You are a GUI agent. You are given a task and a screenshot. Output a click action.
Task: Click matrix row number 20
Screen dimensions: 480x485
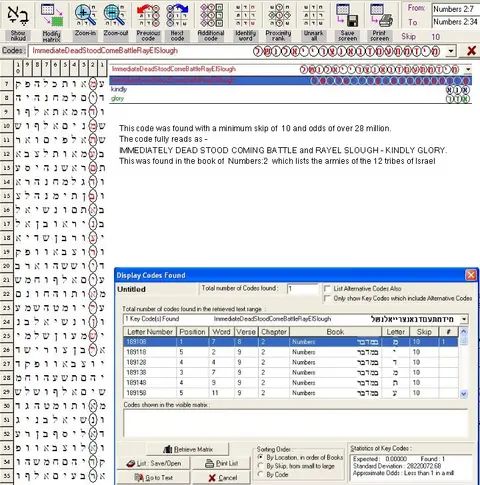pyautogui.click(x=7, y=266)
